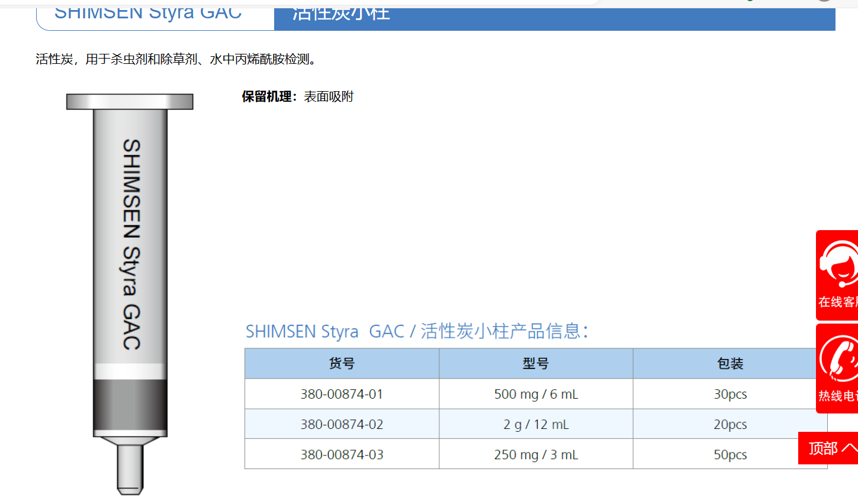Viewport: 858px width, 504px height.
Task: Open the online customer service headset icon
Action: pyautogui.click(x=838, y=264)
